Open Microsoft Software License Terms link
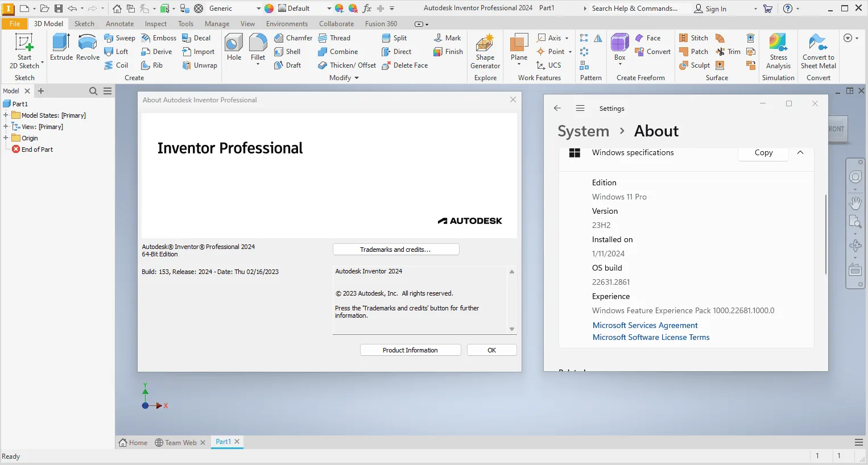Screen dimensions: 868x465 (651, 337)
